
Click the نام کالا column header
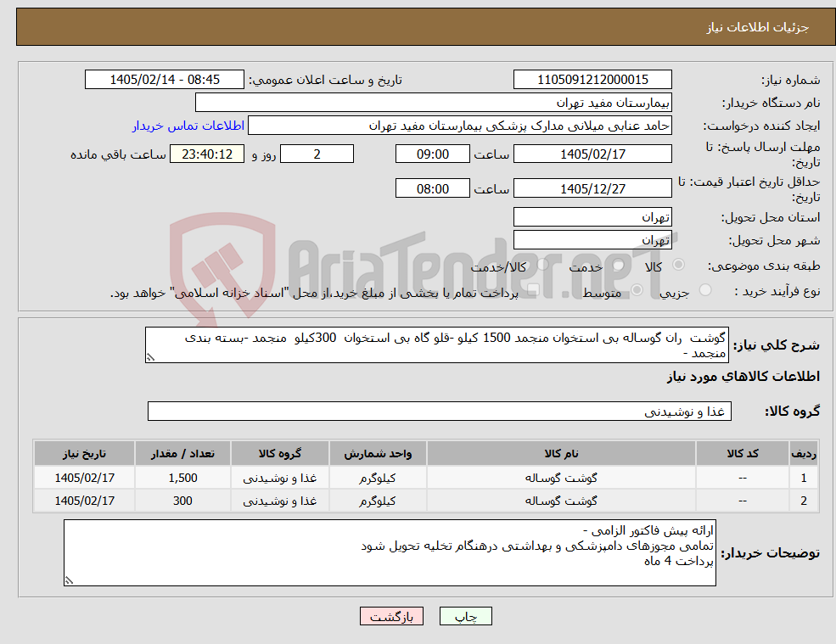point(561,453)
